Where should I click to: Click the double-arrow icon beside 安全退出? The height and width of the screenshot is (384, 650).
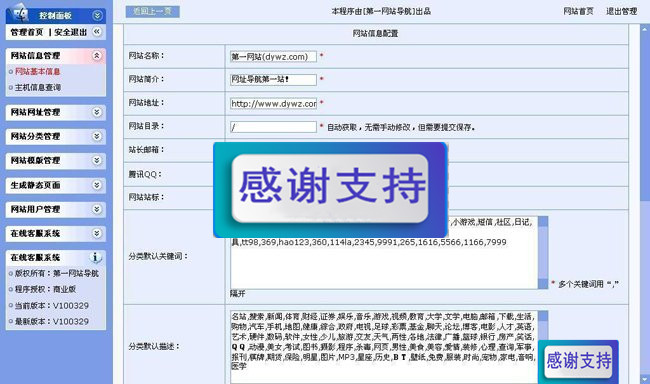tap(97, 32)
